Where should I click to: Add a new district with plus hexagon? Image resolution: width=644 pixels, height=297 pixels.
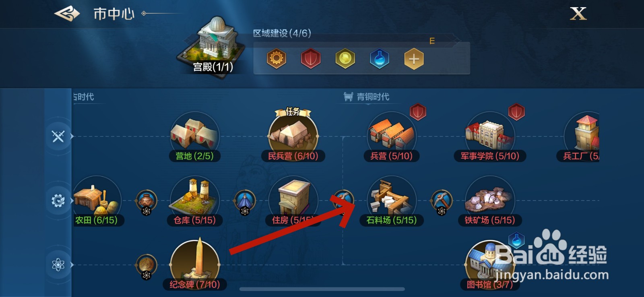[x=414, y=59]
